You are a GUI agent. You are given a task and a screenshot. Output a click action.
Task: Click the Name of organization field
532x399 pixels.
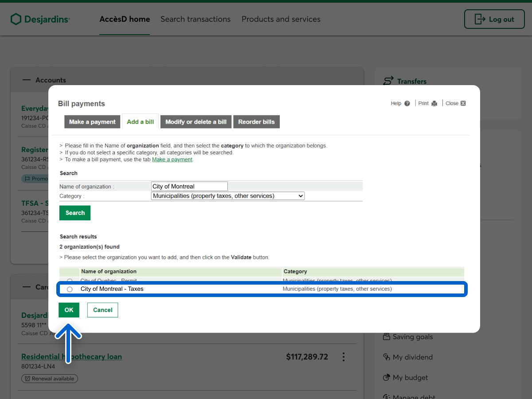[x=189, y=186]
